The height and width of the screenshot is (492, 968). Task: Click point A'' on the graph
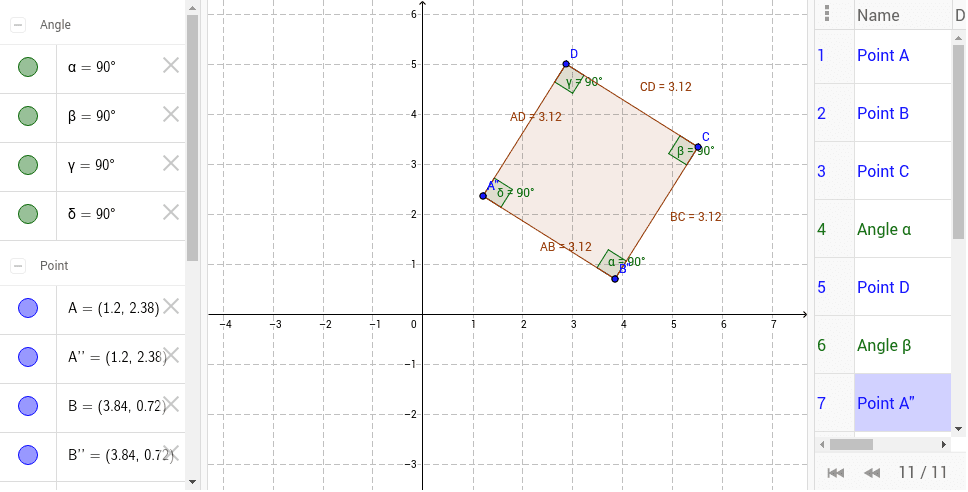pyautogui.click(x=483, y=196)
